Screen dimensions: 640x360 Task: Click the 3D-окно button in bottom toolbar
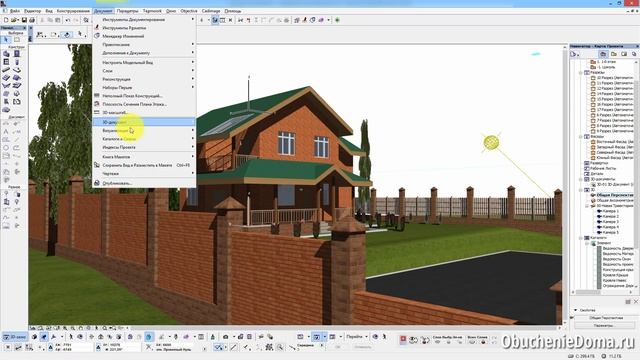tap(15, 337)
